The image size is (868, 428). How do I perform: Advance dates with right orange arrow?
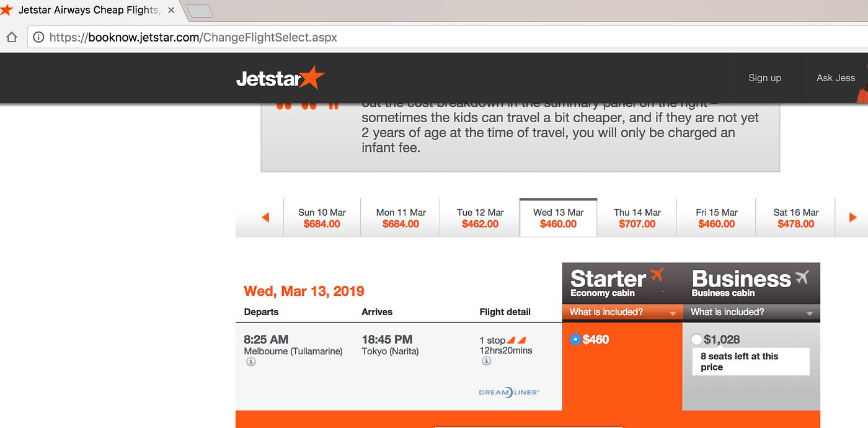point(853,218)
